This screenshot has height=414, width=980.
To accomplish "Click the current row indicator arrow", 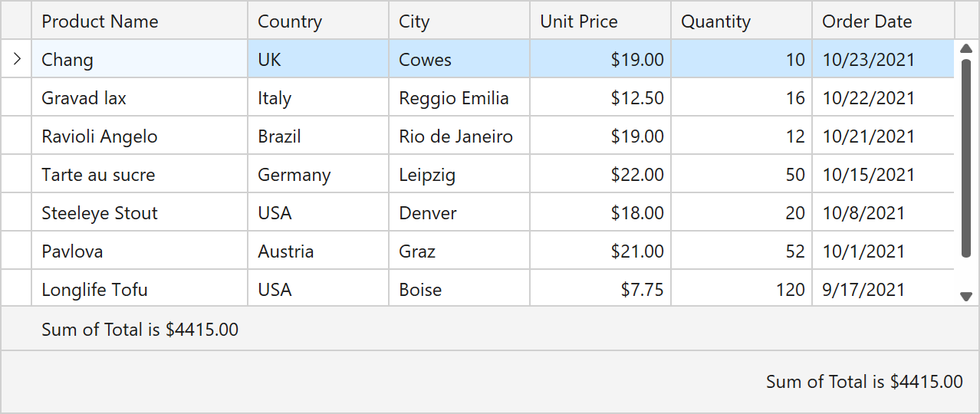I will (x=17, y=59).
